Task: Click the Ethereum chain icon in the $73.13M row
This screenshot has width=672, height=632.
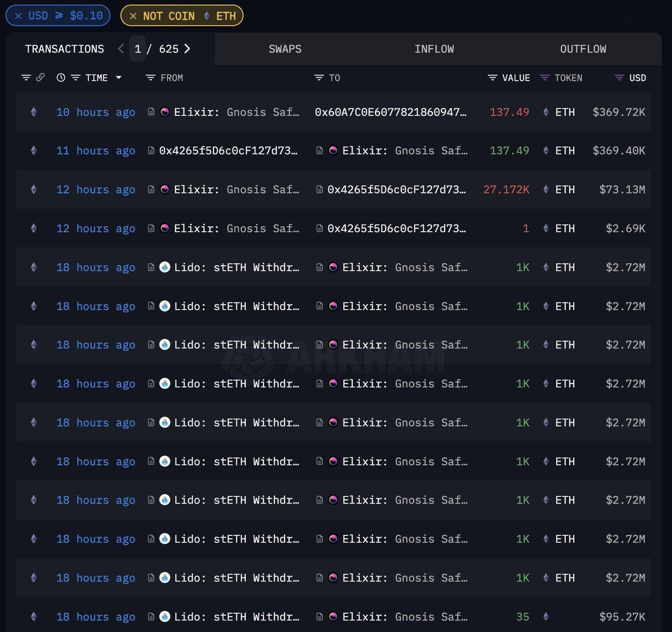Action: [33, 190]
